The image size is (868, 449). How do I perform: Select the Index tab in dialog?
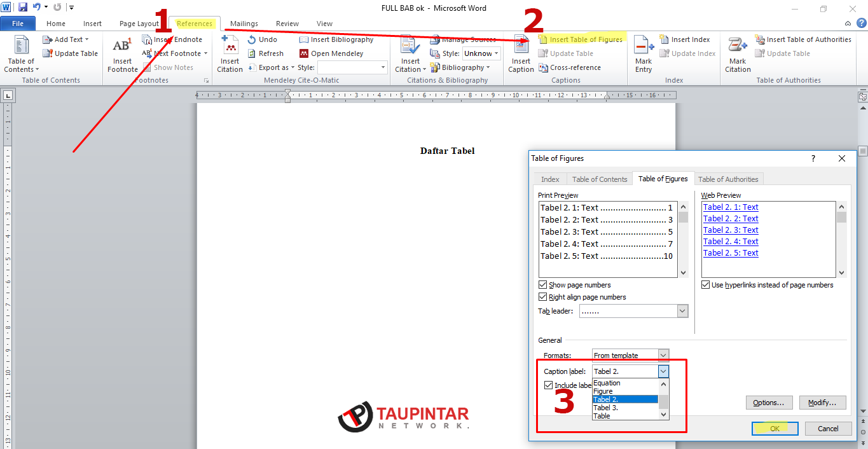(550, 179)
